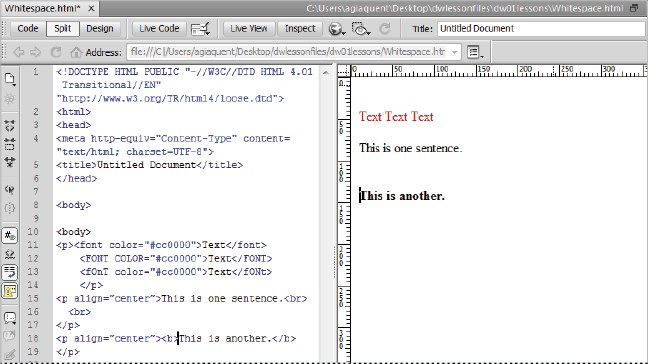Toggle Line Numbers icon
Viewport: 652px width, 364px height.
pyautogui.click(x=10, y=235)
